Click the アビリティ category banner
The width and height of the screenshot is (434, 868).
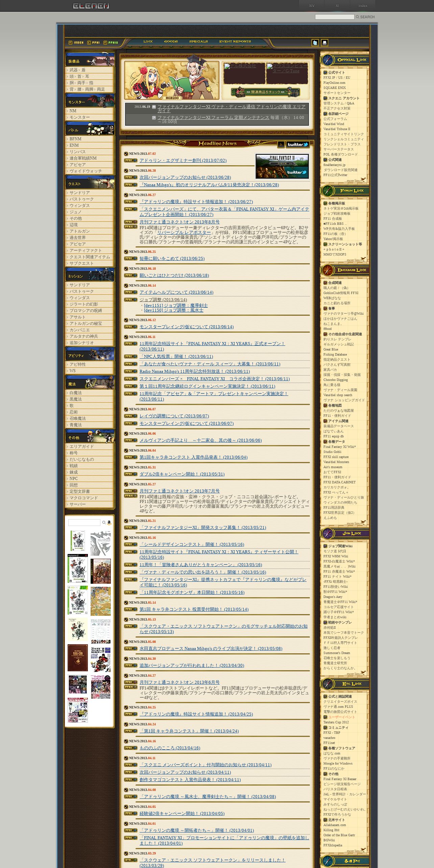click(90, 354)
